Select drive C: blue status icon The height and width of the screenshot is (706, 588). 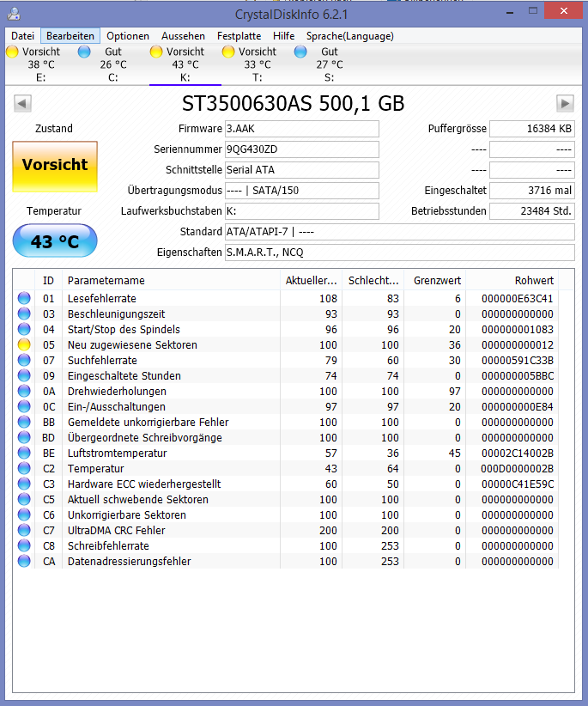(84, 52)
